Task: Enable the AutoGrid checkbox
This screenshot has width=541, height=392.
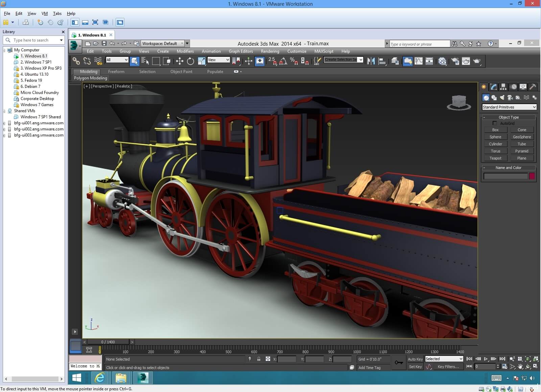Action: click(x=495, y=123)
